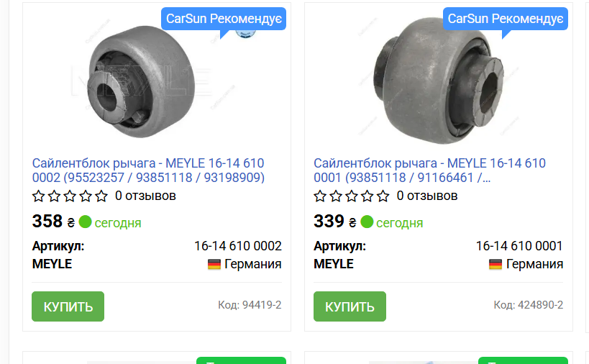The width and height of the screenshot is (589, 364).
Task: Click German flag icon in second product card
Action: (x=496, y=265)
